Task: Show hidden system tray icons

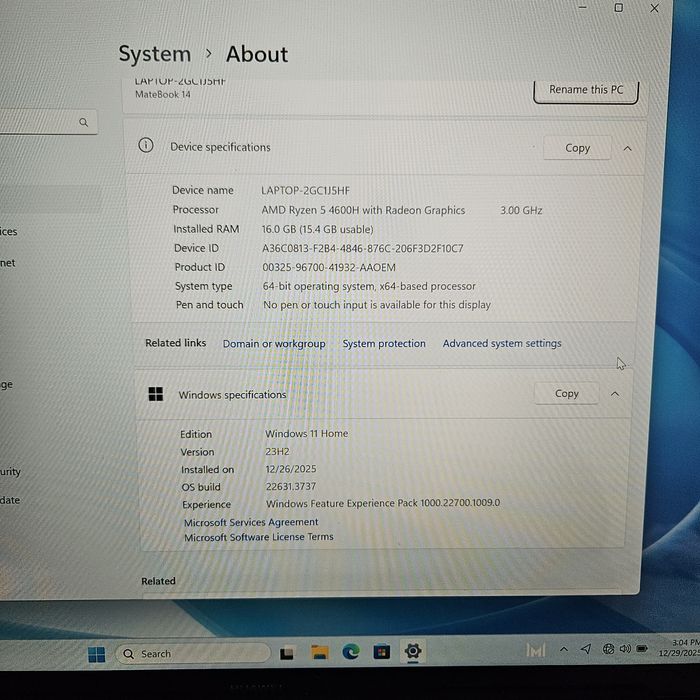Action: [x=564, y=650]
